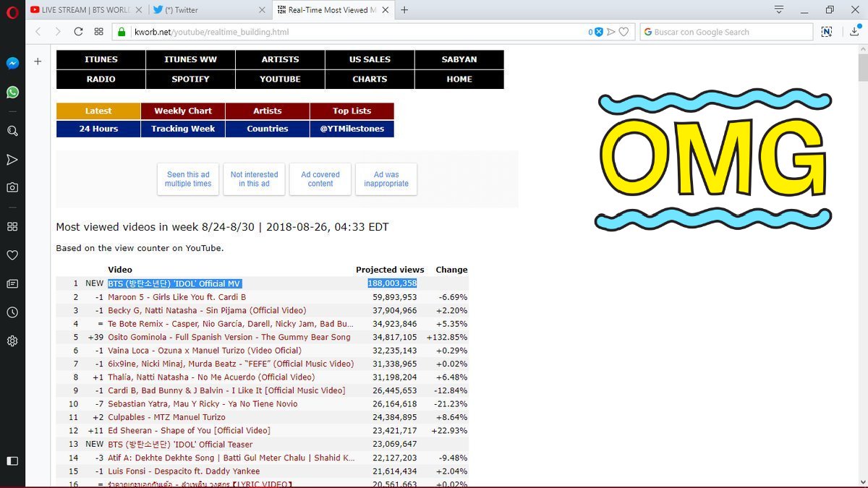Go forward to the next page
The height and width of the screenshot is (488, 868).
[x=58, y=32]
